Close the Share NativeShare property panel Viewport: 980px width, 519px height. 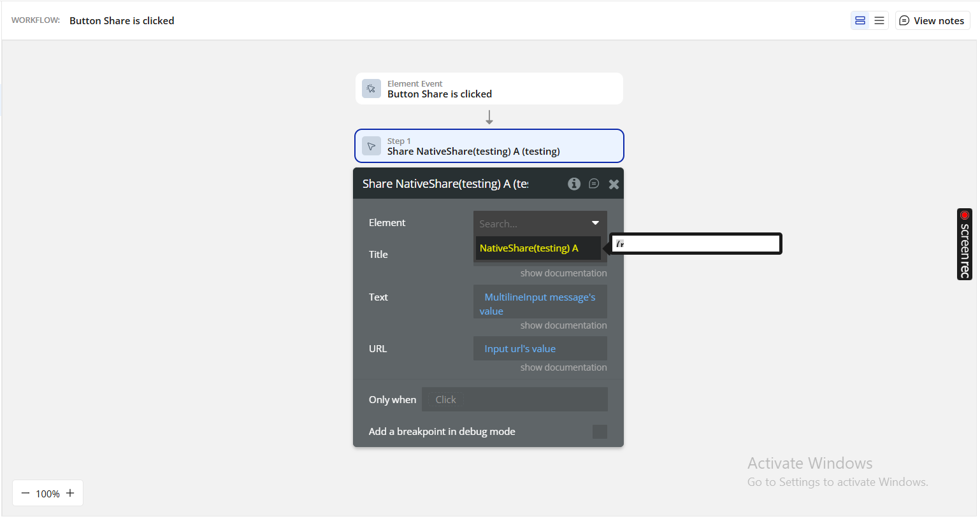coord(614,184)
